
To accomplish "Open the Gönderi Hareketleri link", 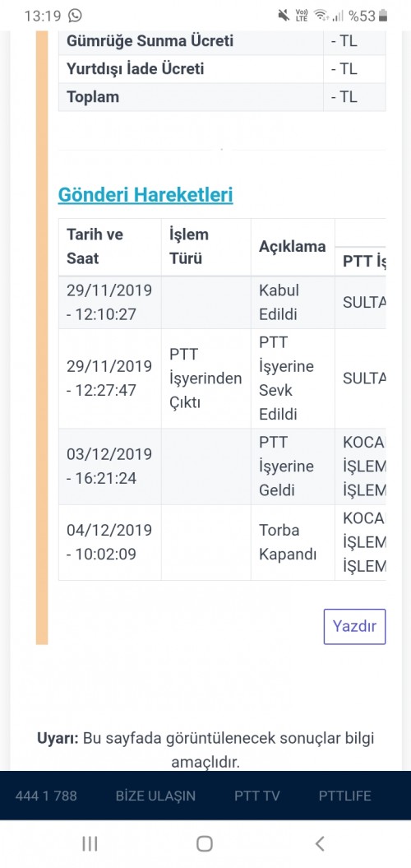I will click(x=145, y=195).
